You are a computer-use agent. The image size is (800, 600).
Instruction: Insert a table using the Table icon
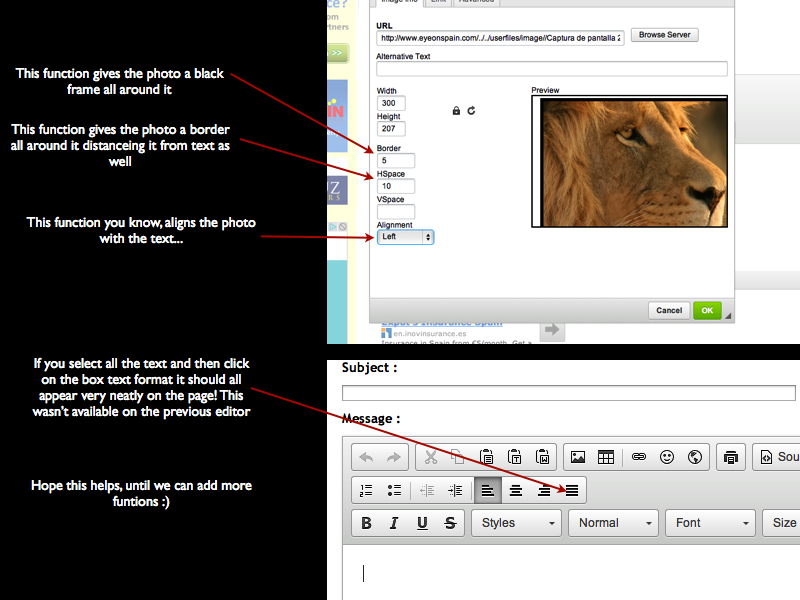click(606, 457)
